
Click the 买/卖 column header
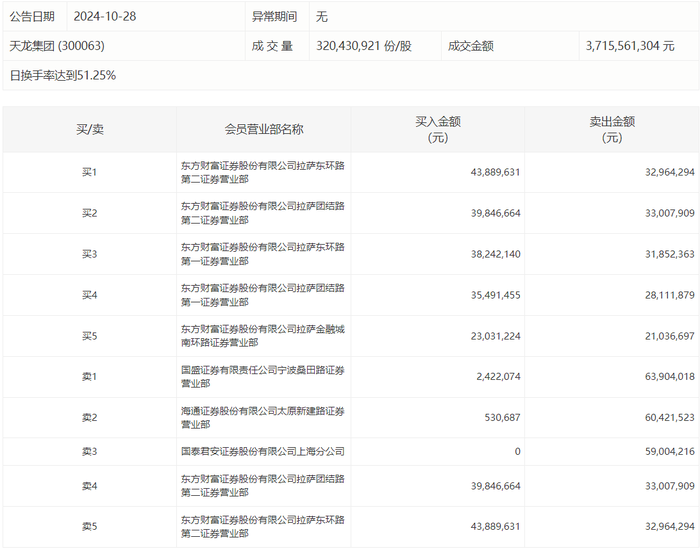pyautogui.click(x=90, y=129)
